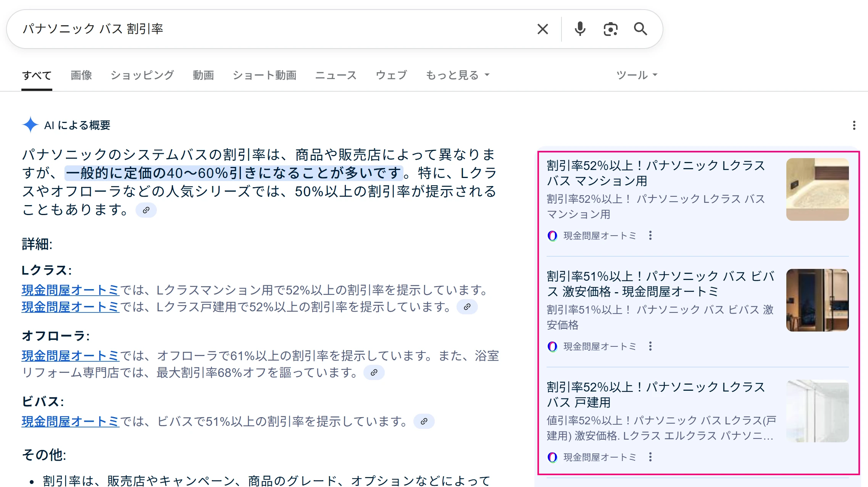Click source name 現金問屋オートミ on ビバス card
Screen dimensions: 868x487
click(600, 346)
